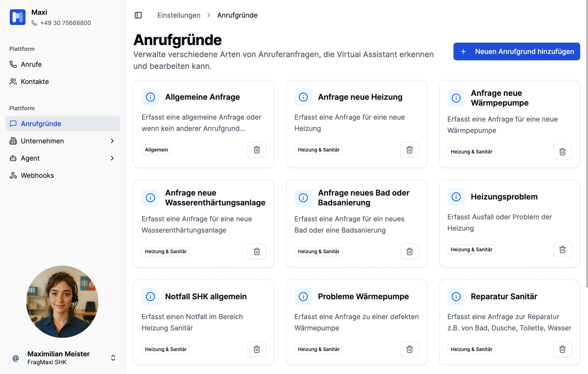The image size is (588, 374).
Task: Collapse the sidebar using the panel icon
Action: (138, 15)
